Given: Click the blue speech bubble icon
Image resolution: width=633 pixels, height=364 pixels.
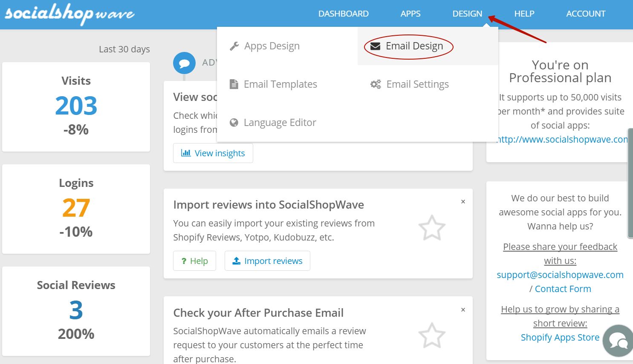Looking at the screenshot, I should (x=184, y=63).
